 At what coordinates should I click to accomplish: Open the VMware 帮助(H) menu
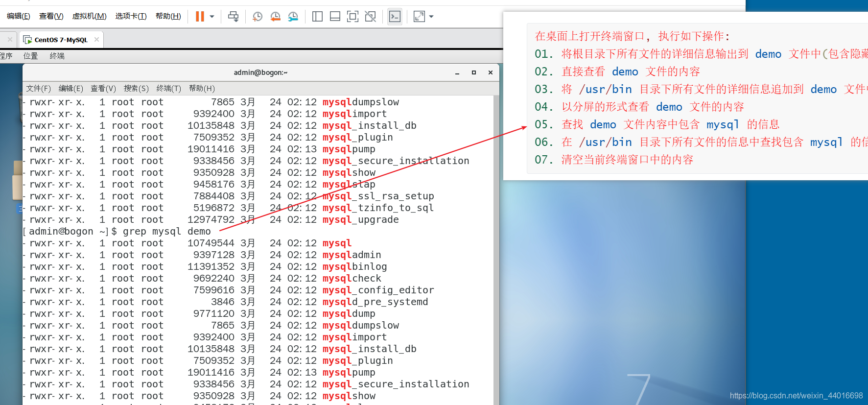[168, 16]
